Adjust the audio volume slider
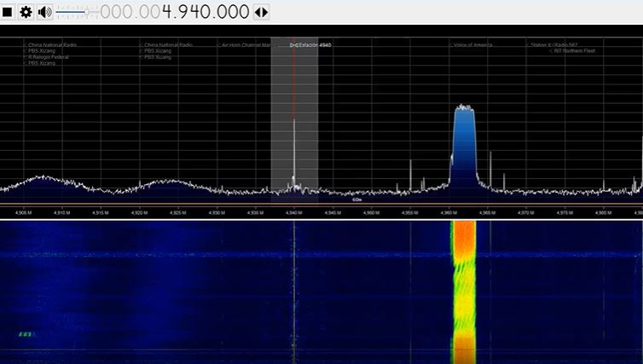Screen dimensions: 643x364 [77, 12]
